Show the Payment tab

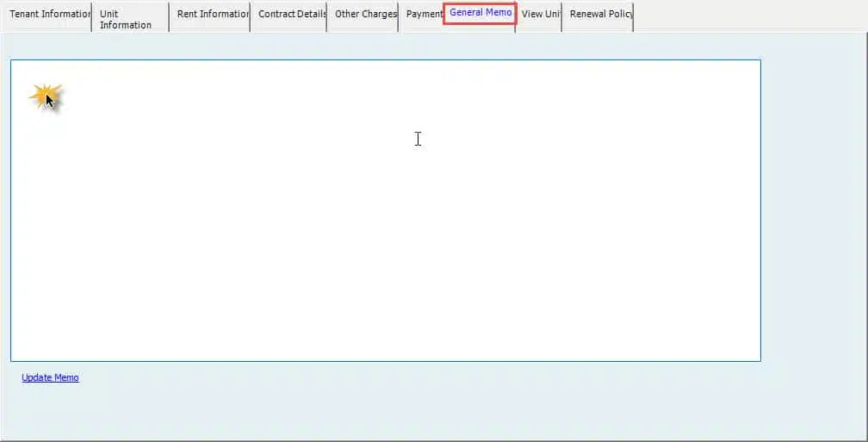click(x=423, y=15)
